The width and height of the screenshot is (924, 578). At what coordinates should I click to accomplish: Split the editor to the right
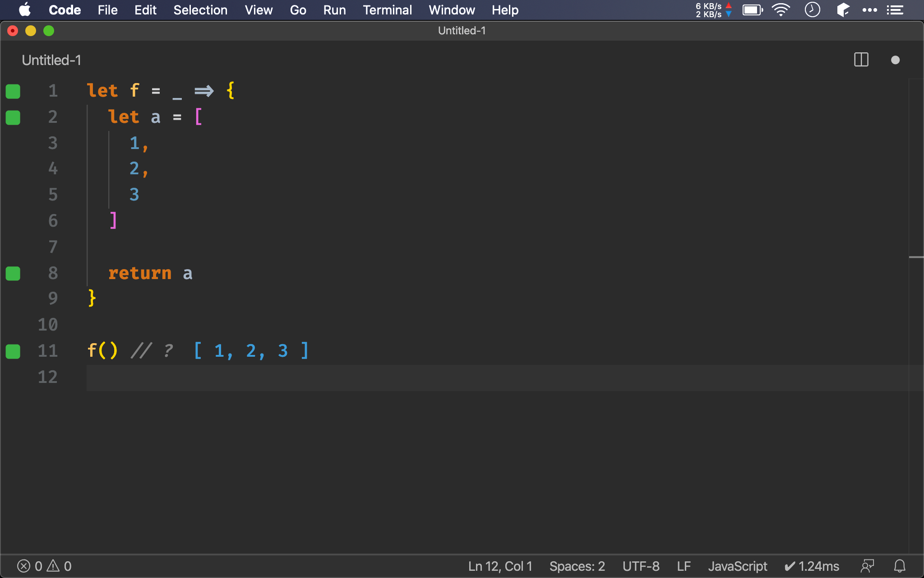[861, 60]
